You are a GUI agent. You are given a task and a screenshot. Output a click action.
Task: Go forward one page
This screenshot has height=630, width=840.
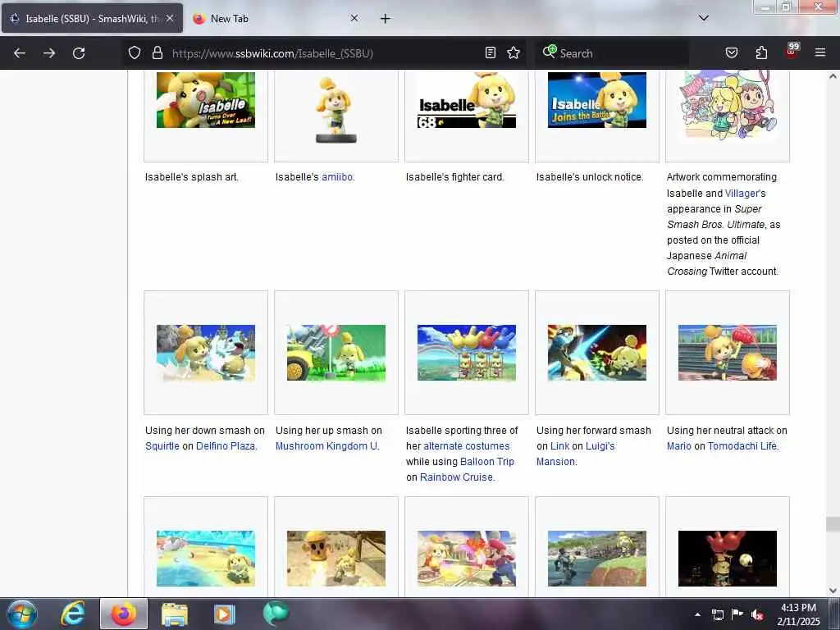[49, 53]
